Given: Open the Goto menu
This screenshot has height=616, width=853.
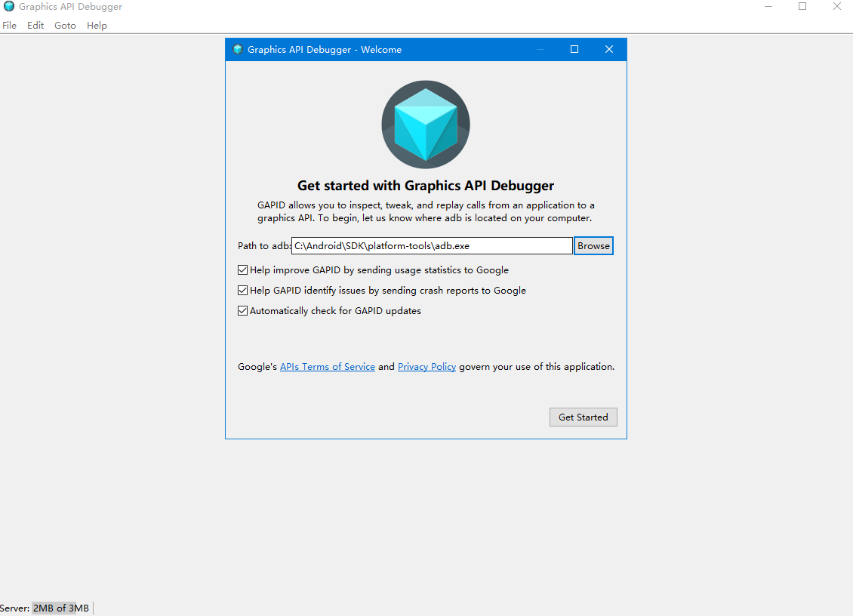Looking at the screenshot, I should point(65,26).
